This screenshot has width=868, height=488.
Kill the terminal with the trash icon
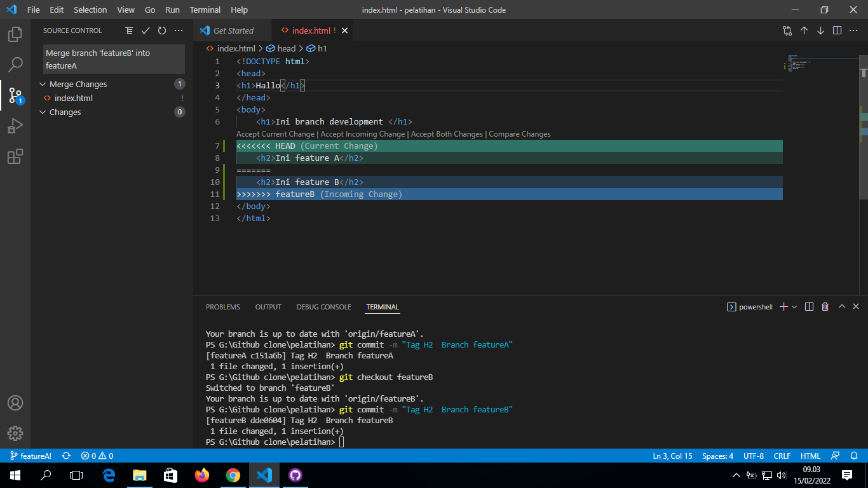pyautogui.click(x=825, y=306)
